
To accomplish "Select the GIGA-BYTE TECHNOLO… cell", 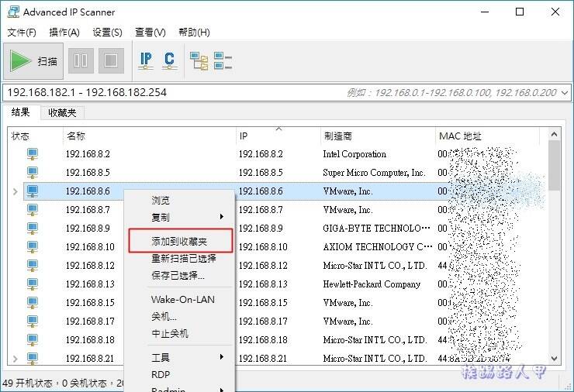I will (376, 229).
